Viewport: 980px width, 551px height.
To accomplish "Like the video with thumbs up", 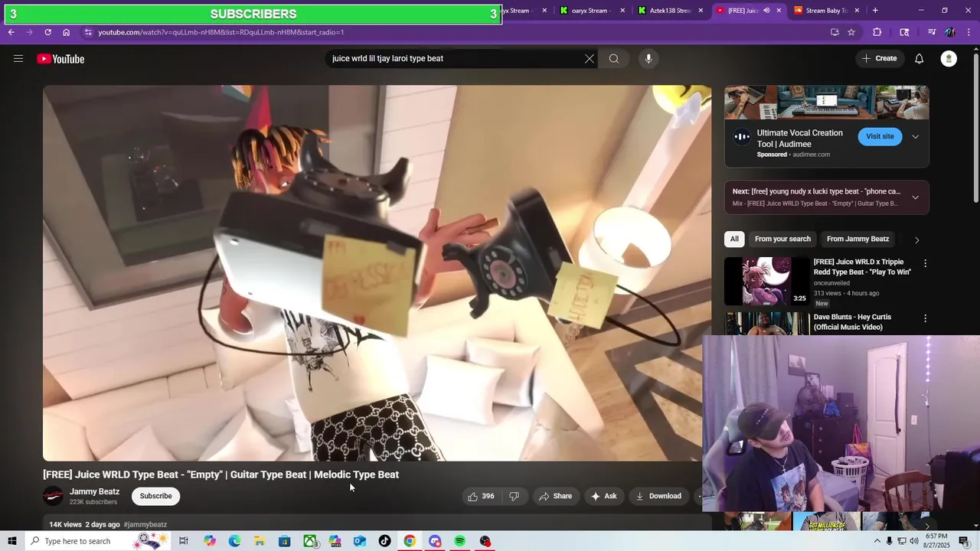I will coord(481,496).
